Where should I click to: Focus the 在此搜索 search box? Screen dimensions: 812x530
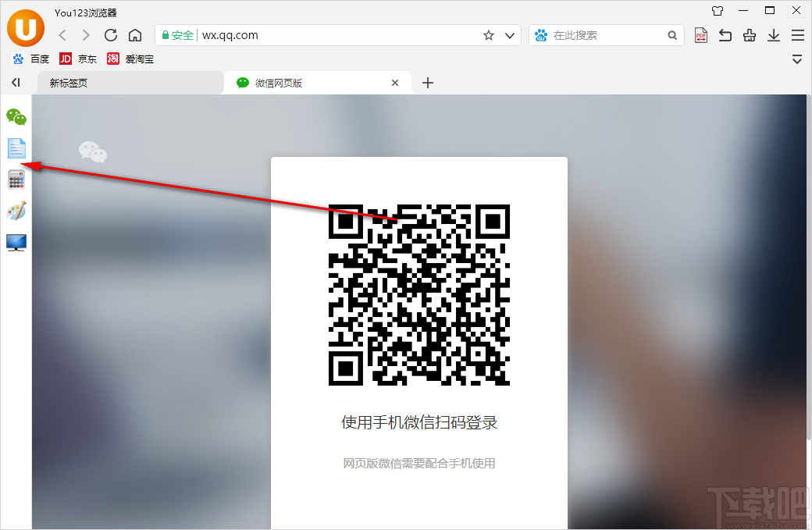click(607, 35)
